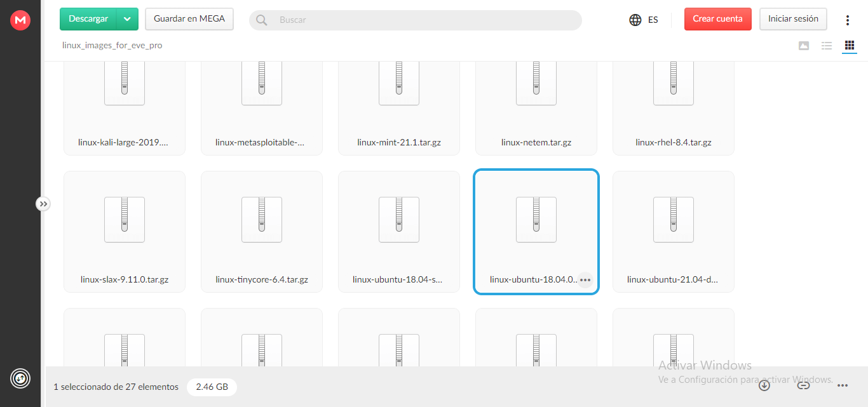Click the globe language icon

pos(635,20)
